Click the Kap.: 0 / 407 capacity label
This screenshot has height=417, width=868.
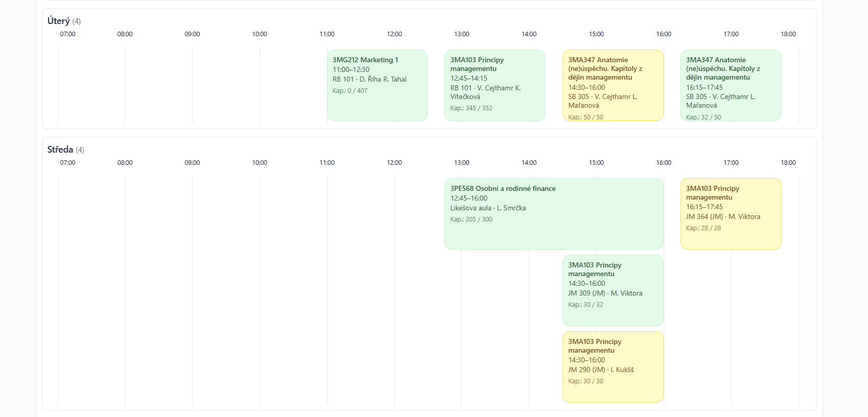(x=350, y=90)
